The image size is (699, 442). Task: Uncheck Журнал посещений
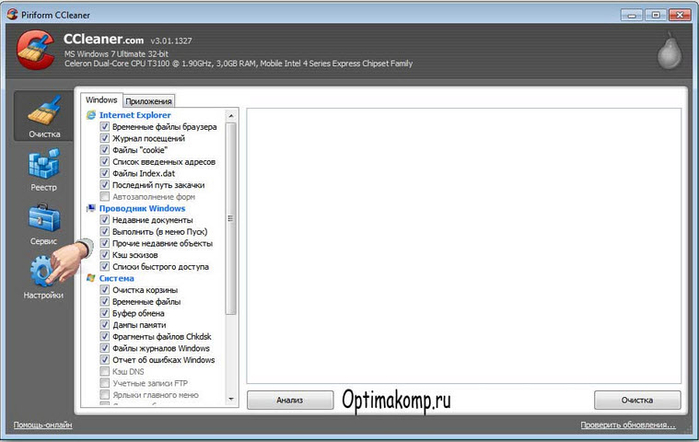click(x=104, y=138)
